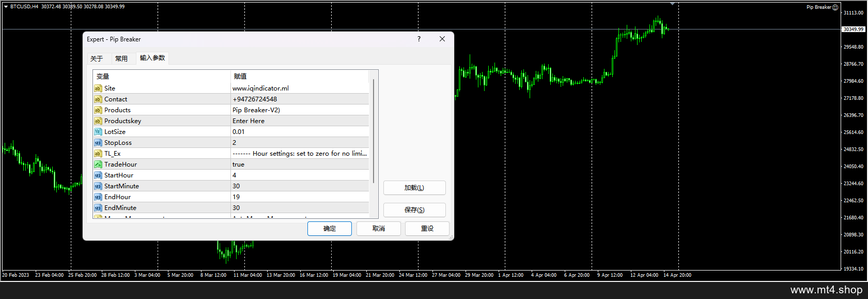Click the integer icon beside StartMinute
Image resolution: width=868 pixels, height=299 pixels.
tap(98, 186)
